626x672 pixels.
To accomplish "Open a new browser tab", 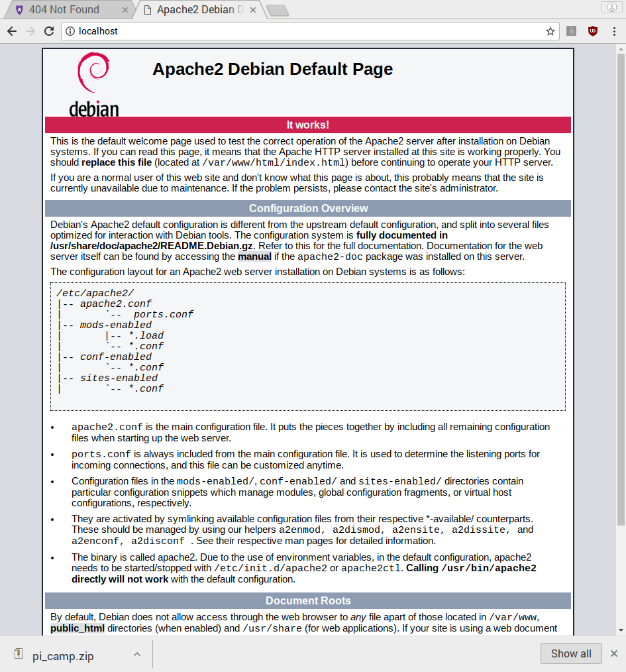I will (278, 11).
